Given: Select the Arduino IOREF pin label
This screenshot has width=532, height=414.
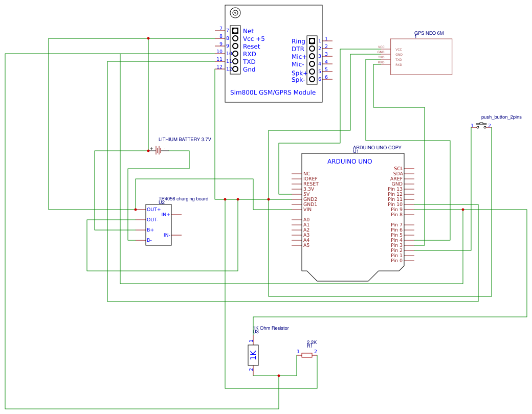Looking at the screenshot, I should [311, 179].
